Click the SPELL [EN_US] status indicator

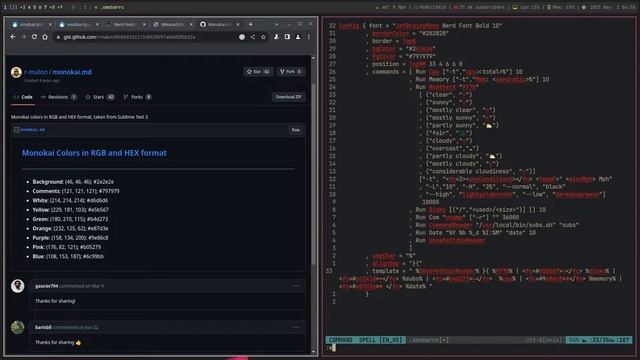(x=380, y=340)
